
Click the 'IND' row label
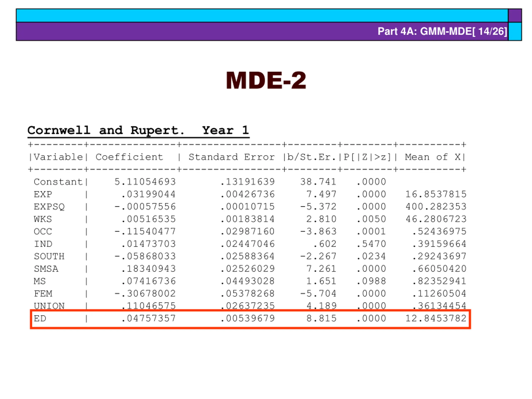coord(43,244)
